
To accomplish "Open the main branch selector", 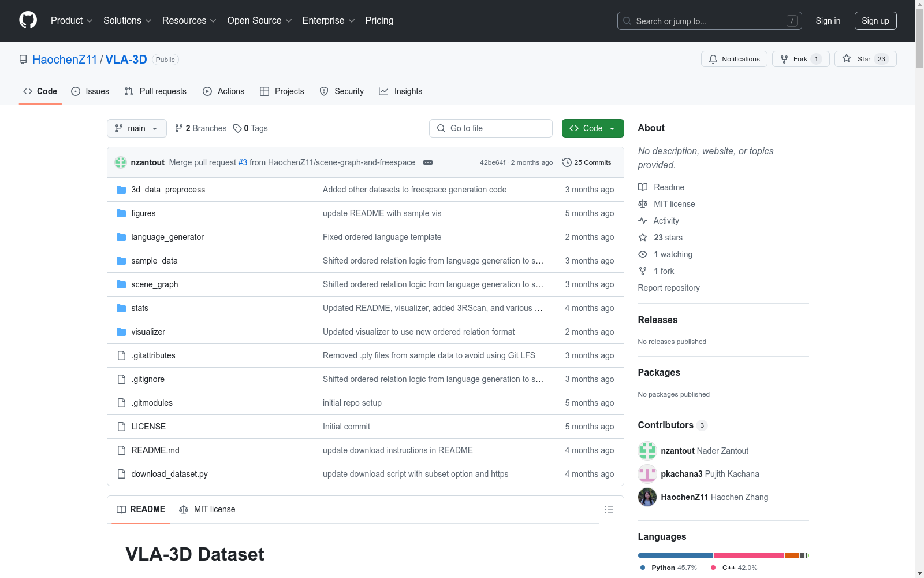I will pos(136,128).
